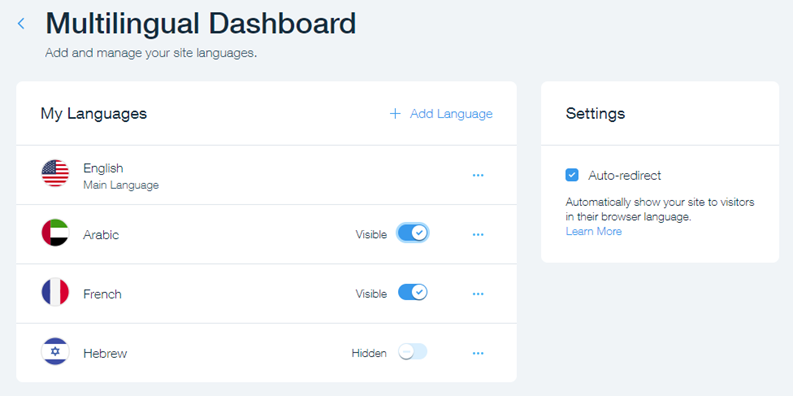
Task: Click the French flag icon
Action: (x=55, y=292)
